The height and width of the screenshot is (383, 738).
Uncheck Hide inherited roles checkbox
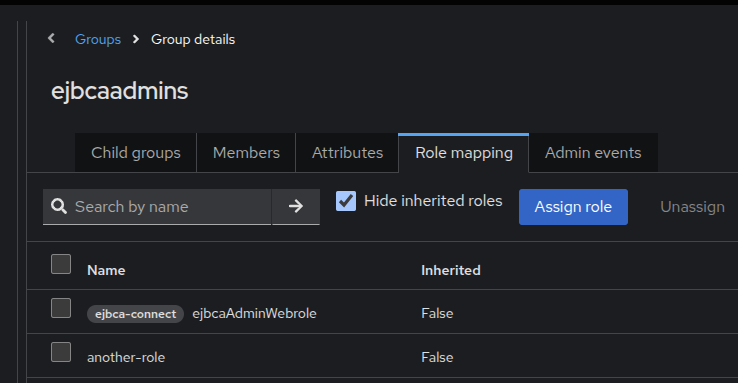pos(346,201)
